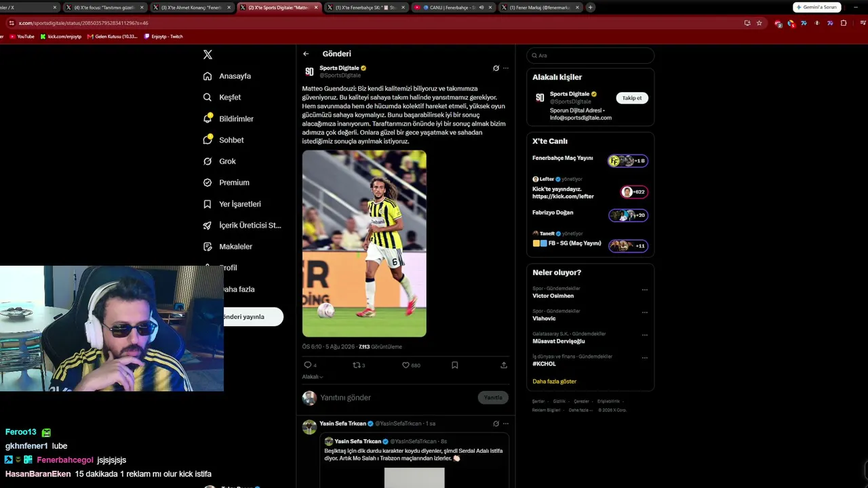Click Grok icon on Yasin Sefa Trkcan reply

coord(496,424)
